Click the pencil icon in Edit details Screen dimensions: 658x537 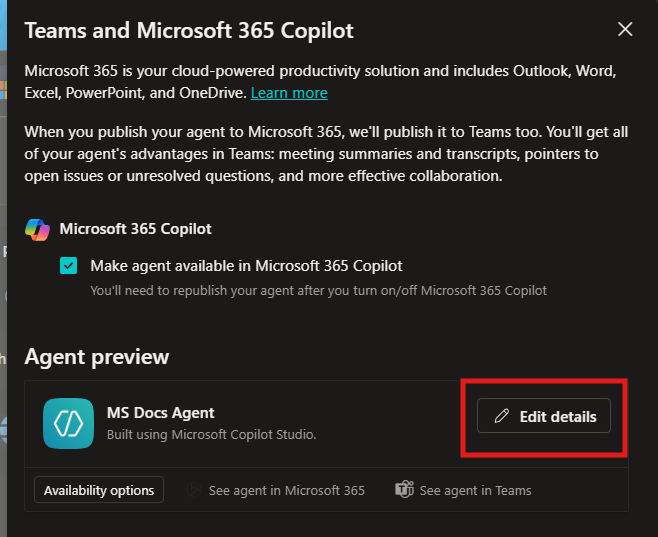(501, 416)
